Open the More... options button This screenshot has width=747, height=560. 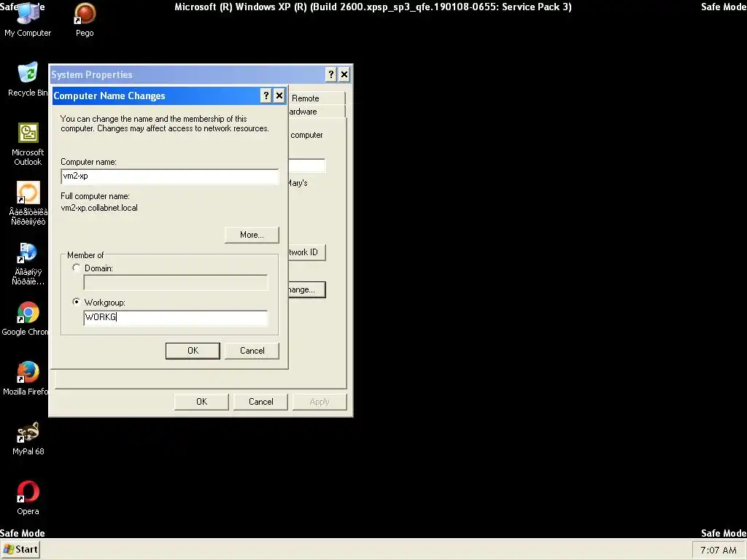tap(252, 235)
